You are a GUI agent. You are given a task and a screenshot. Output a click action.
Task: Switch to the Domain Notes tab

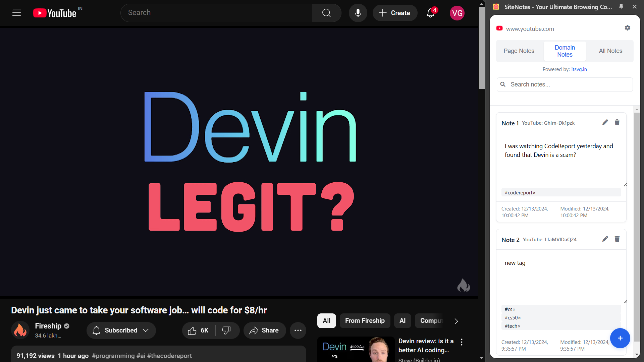(565, 51)
